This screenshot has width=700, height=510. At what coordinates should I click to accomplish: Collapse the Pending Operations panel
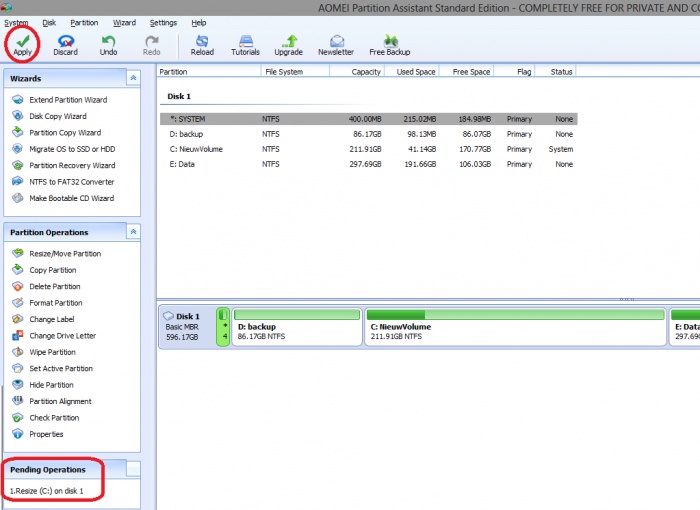133,469
